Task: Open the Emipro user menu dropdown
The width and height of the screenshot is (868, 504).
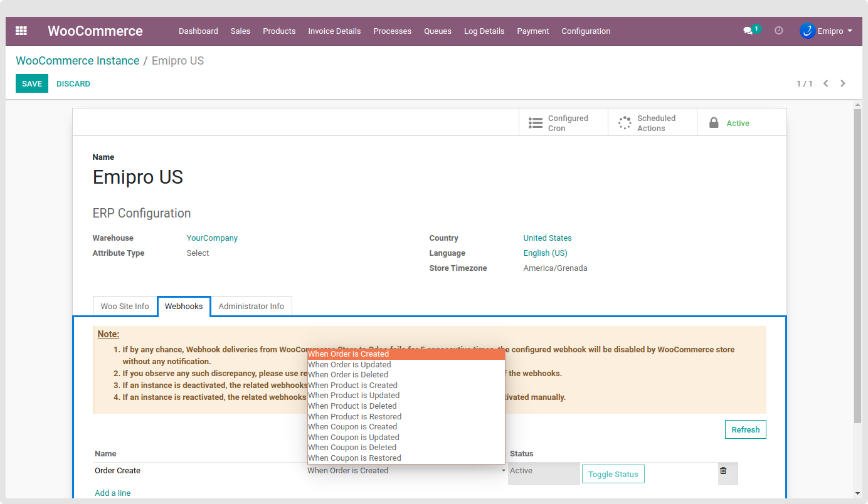Action: [827, 31]
